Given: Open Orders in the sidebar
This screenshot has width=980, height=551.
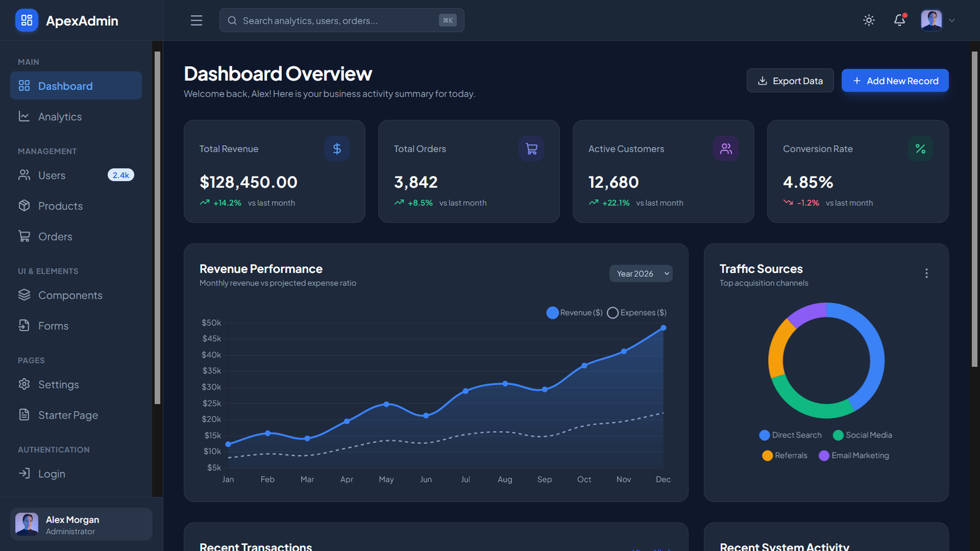Looking at the screenshot, I should pos(76,236).
